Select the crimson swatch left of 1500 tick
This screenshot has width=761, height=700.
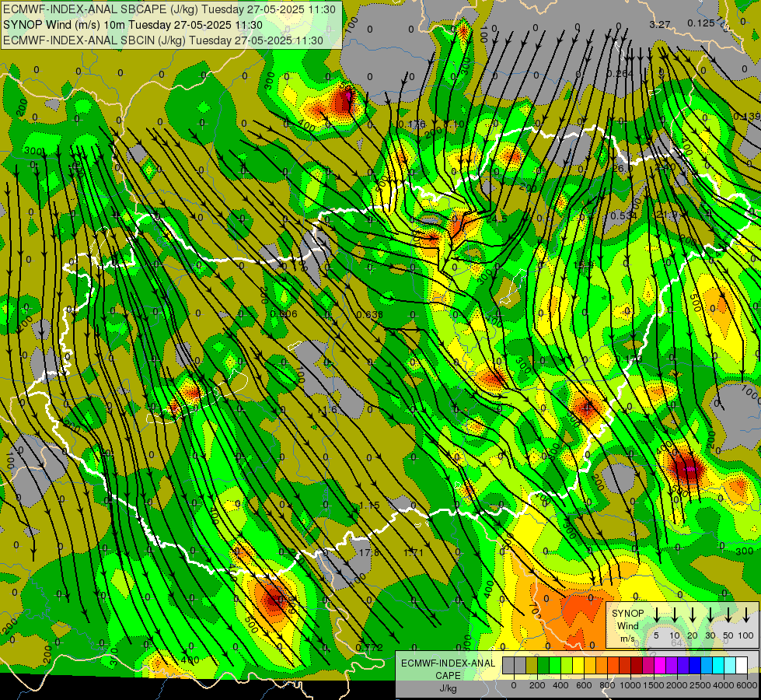[649, 666]
